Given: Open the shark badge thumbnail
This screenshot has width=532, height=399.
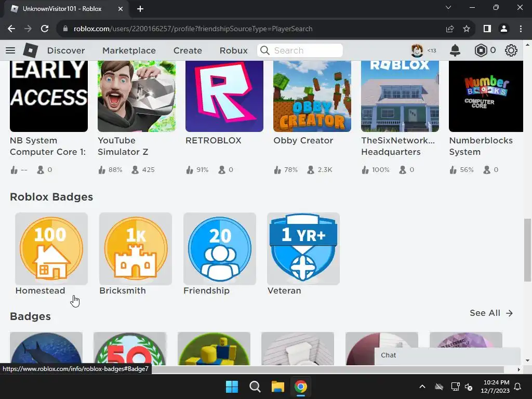Looking at the screenshot, I should (x=46, y=349).
